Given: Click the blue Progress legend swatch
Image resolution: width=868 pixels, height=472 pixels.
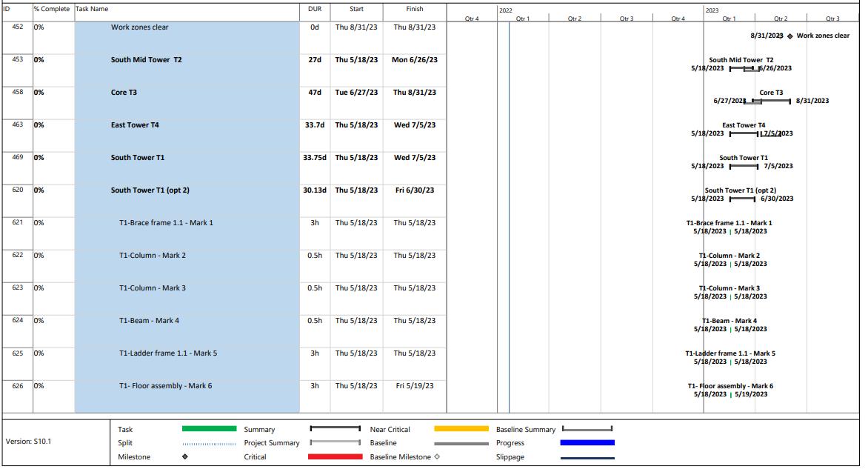Looking at the screenshot, I should click(x=587, y=442).
